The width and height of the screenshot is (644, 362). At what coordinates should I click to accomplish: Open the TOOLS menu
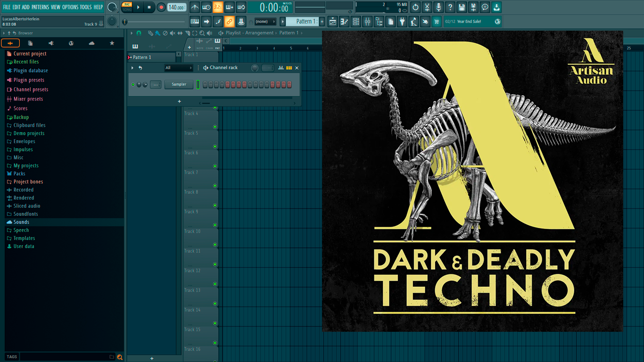click(86, 7)
